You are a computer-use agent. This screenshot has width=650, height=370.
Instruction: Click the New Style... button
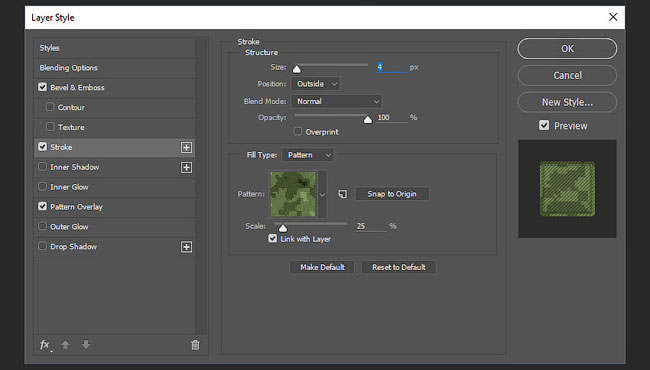567,102
